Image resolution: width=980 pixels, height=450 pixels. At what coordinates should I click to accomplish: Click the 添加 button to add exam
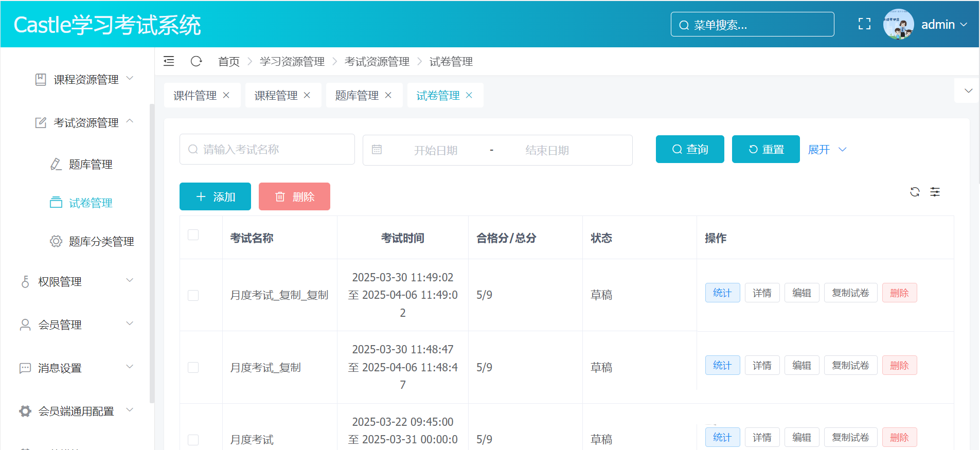[x=215, y=196]
